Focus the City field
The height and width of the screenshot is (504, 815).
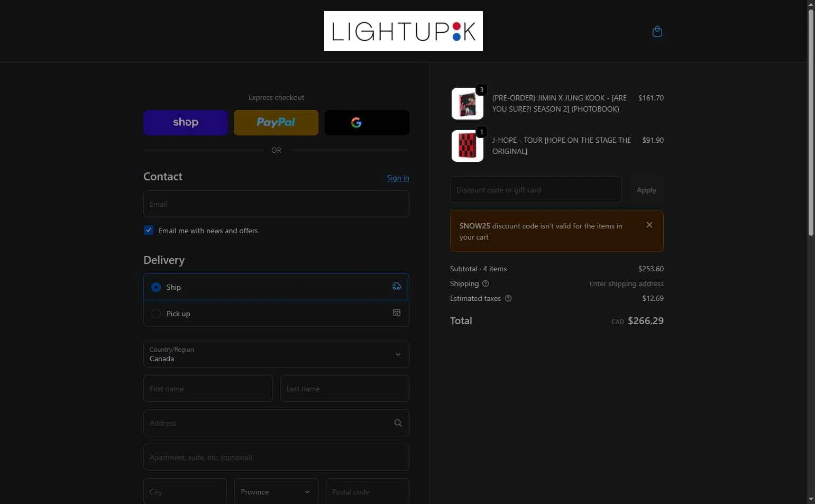185,492
